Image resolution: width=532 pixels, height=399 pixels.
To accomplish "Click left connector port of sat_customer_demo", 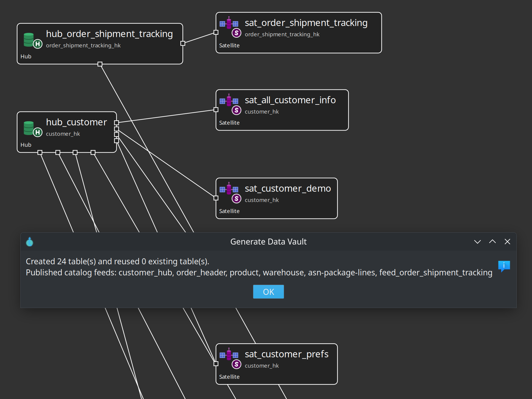I will tap(216, 198).
